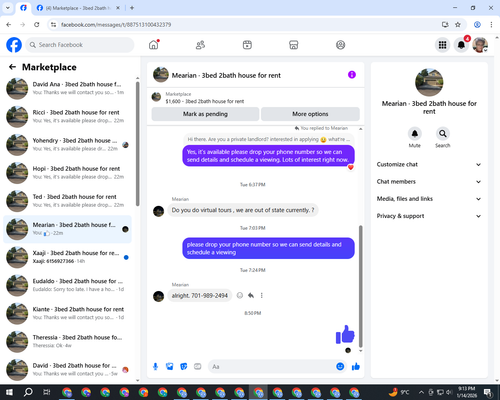The image size is (500, 400).
Task: Open the Ted conversation
Action: pos(68,201)
